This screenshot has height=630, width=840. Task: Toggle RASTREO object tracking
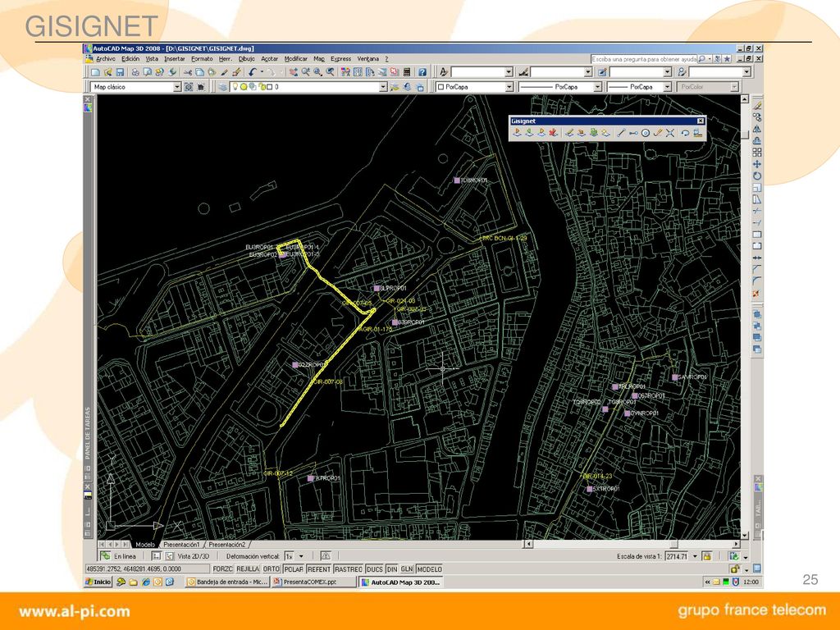pos(348,569)
